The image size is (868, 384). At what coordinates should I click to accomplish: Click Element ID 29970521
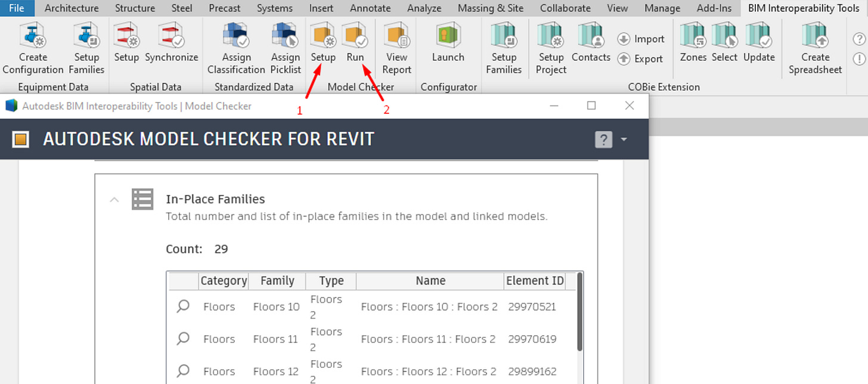tap(532, 307)
